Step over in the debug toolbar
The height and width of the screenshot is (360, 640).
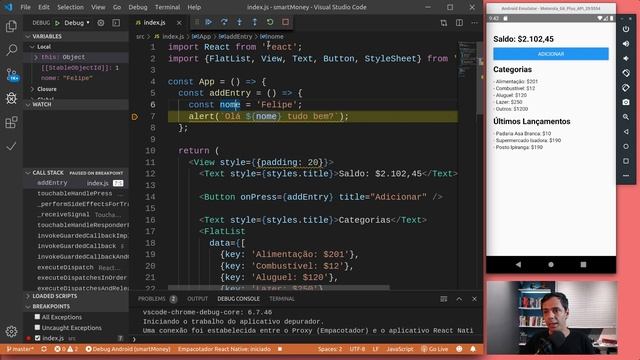tap(224, 22)
